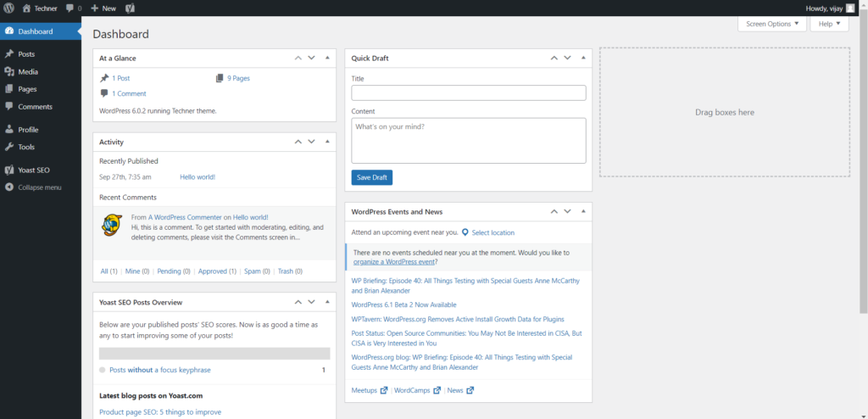The image size is (868, 419).
Task: Move Yoast SEO Posts Overview box up
Action: coord(298,302)
